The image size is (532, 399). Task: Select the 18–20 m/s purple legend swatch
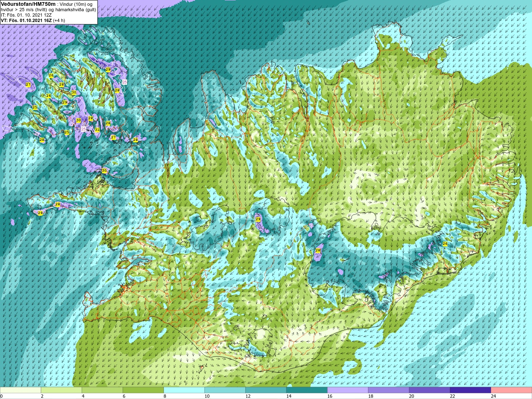[389, 390]
